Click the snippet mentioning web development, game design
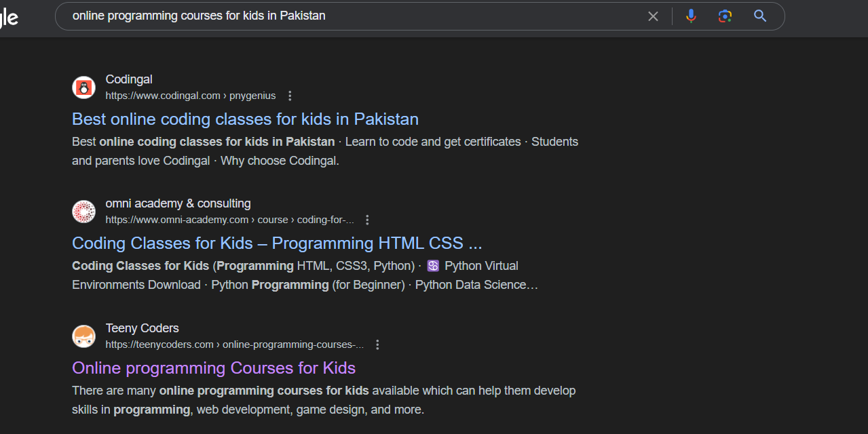 (x=324, y=400)
